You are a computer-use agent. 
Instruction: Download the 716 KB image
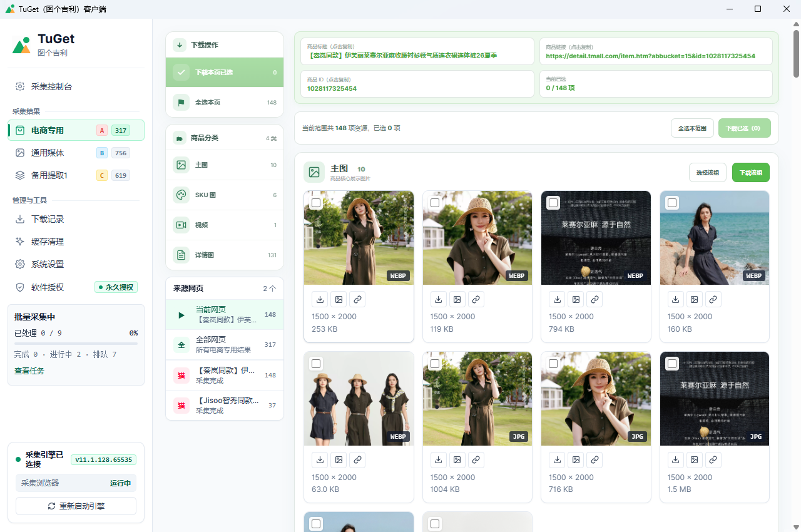pyautogui.click(x=557, y=460)
